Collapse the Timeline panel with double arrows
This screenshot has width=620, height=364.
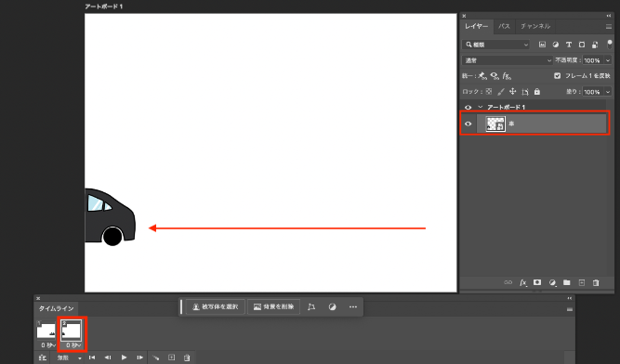pyautogui.click(x=570, y=298)
